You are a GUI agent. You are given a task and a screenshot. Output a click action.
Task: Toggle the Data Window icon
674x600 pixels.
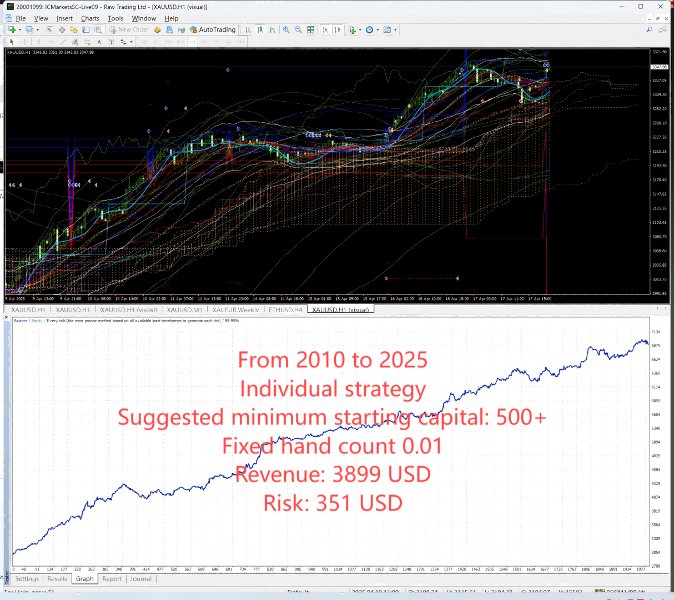[62, 30]
